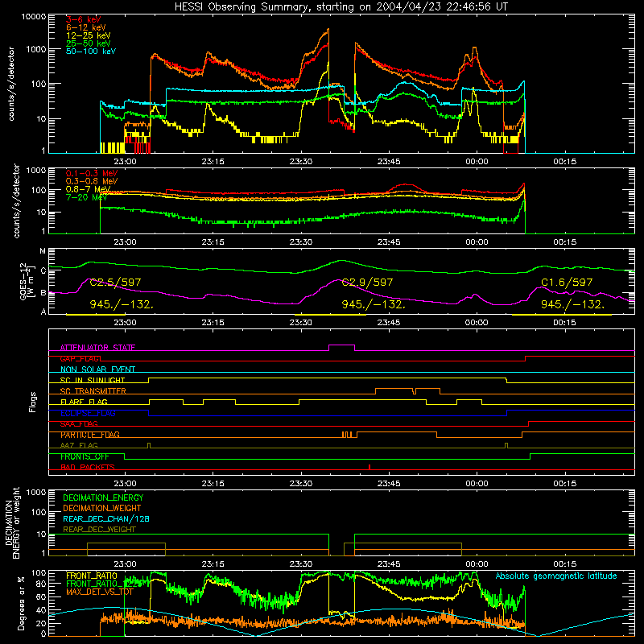Select the red 3-6 keV legend label
The height and width of the screenshot is (644, 644).
click(84, 19)
